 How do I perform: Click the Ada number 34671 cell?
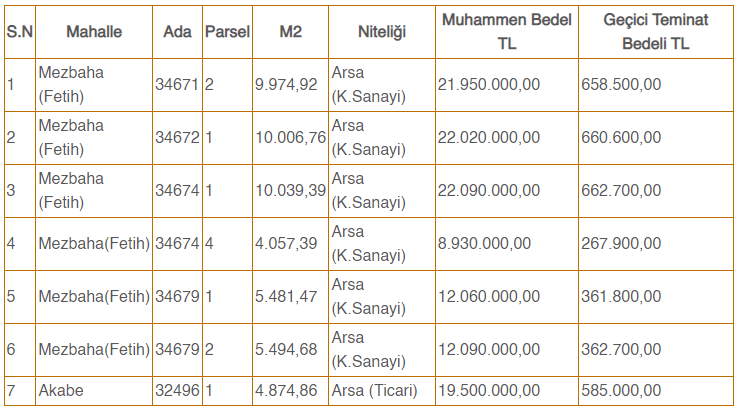(x=177, y=84)
